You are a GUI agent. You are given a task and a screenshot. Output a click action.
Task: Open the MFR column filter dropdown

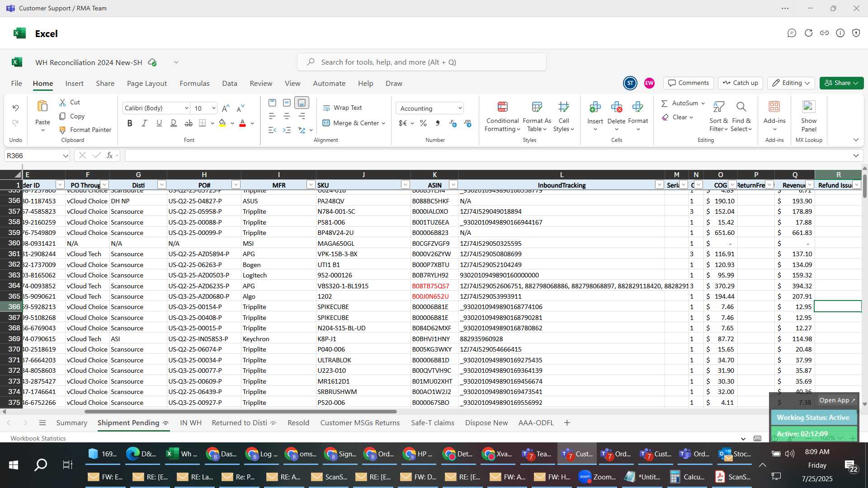point(311,185)
